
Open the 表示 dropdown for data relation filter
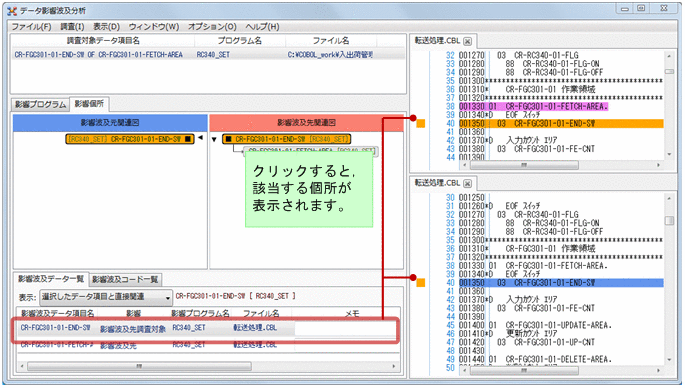106,297
